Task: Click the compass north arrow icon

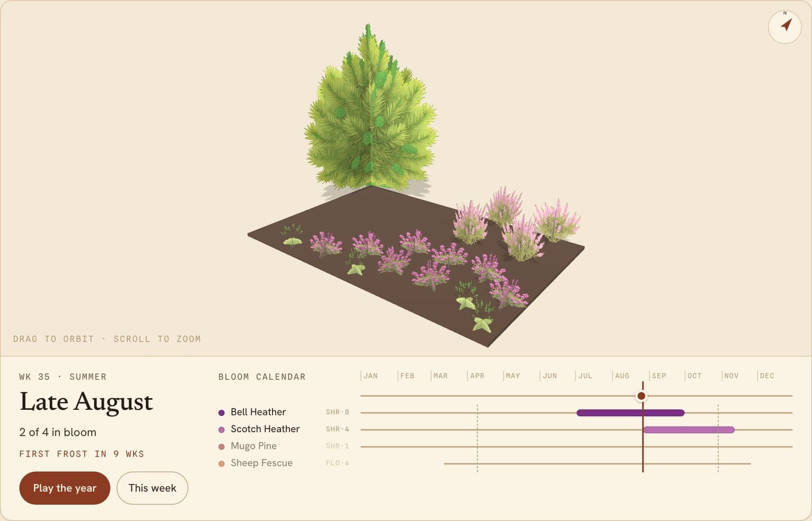Action: [785, 26]
